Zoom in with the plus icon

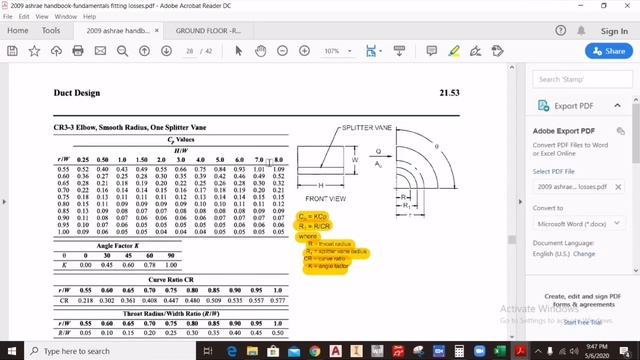(x=304, y=51)
